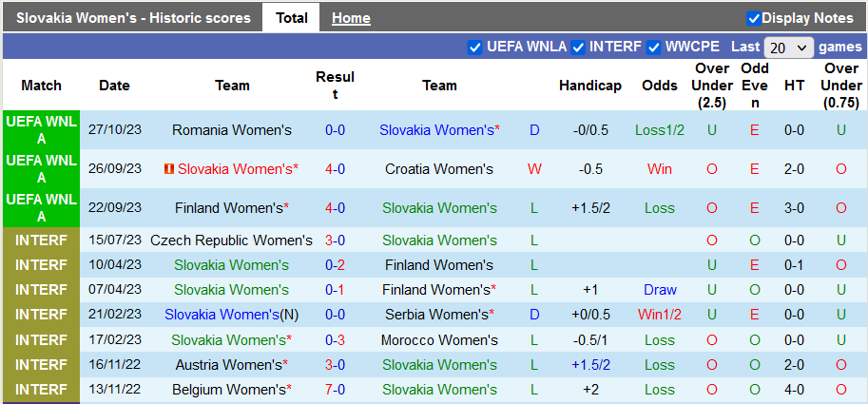Switch to the Home tab

click(x=351, y=18)
